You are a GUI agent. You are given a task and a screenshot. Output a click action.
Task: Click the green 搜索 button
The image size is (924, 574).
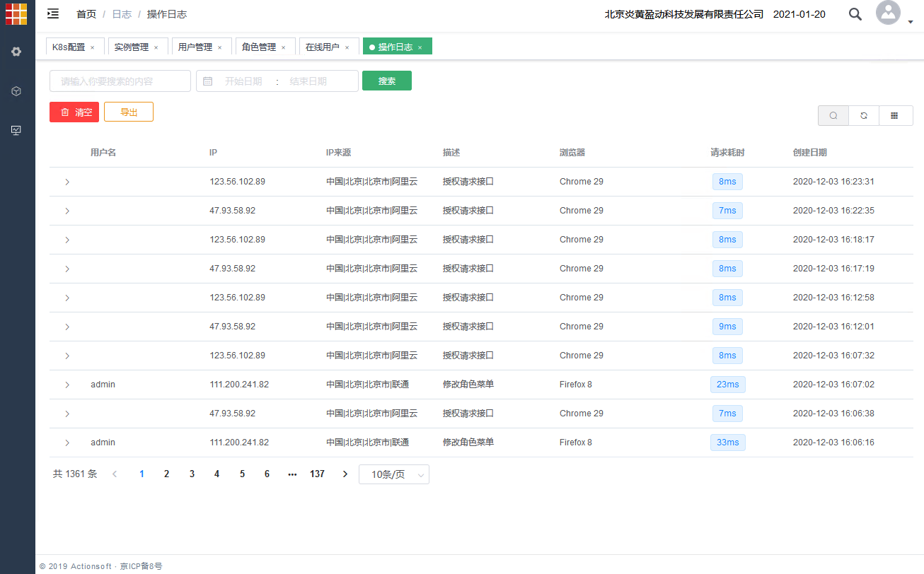tap(387, 81)
